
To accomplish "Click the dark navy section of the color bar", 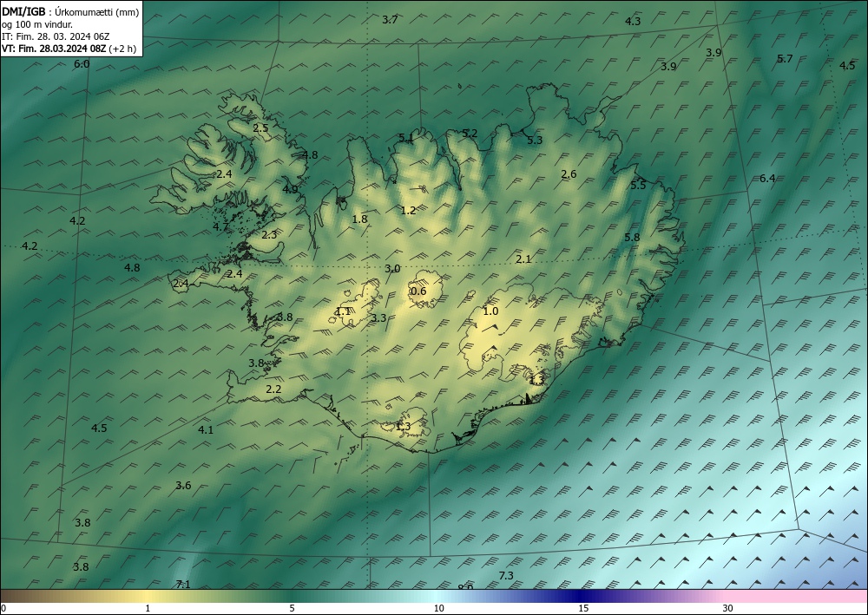I will pos(582,596).
